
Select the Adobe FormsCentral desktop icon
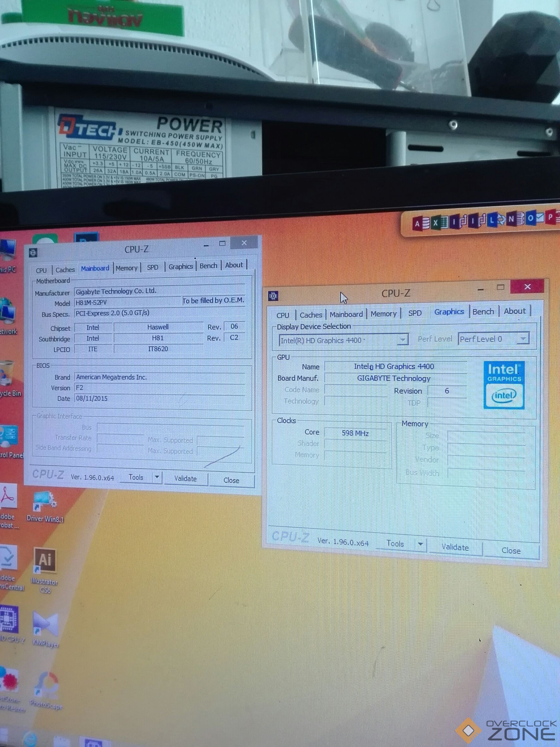11,568
